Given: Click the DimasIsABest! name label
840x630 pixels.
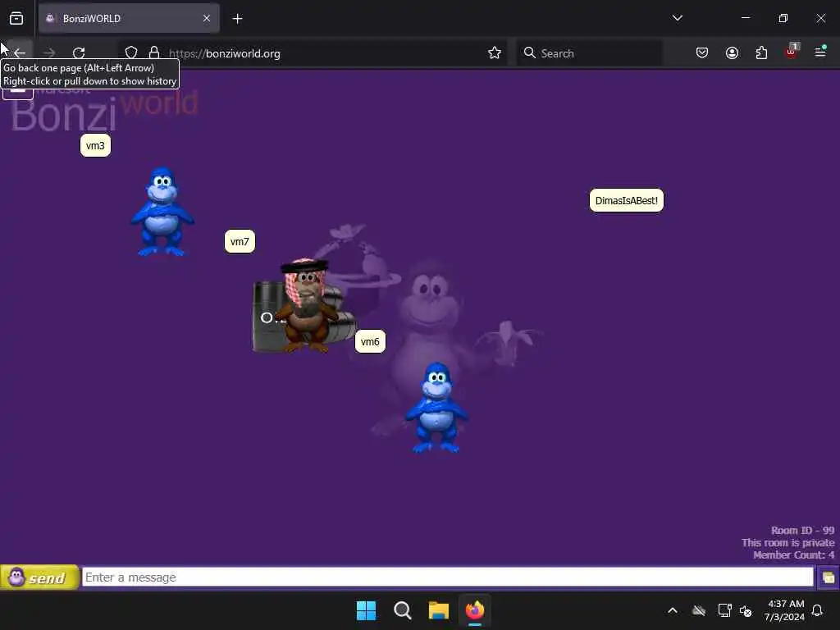Looking at the screenshot, I should coord(626,200).
